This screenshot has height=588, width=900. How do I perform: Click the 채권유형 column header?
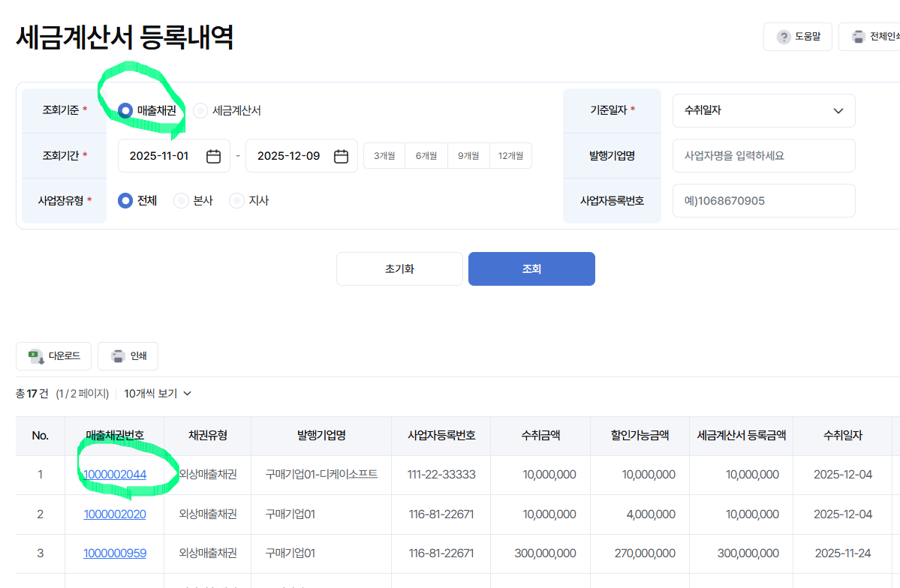[208, 436]
